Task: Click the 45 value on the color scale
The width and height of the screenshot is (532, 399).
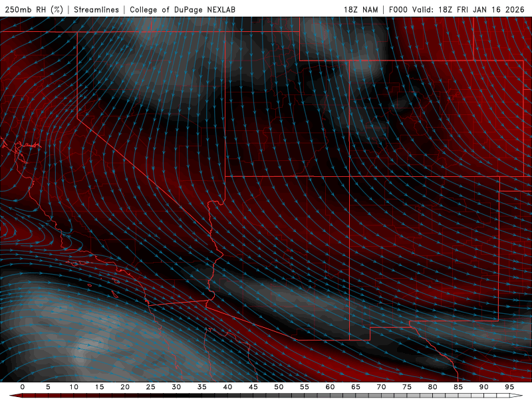Action: tap(253, 387)
